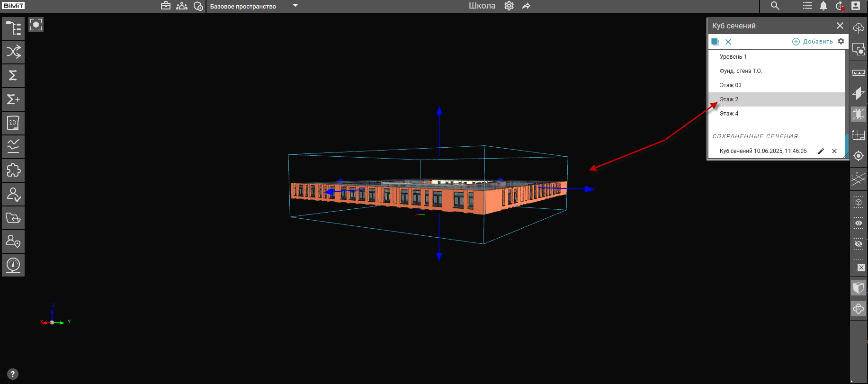868x384 pixels.
Task: Select the Уровень 1 section item
Action: [x=733, y=57]
